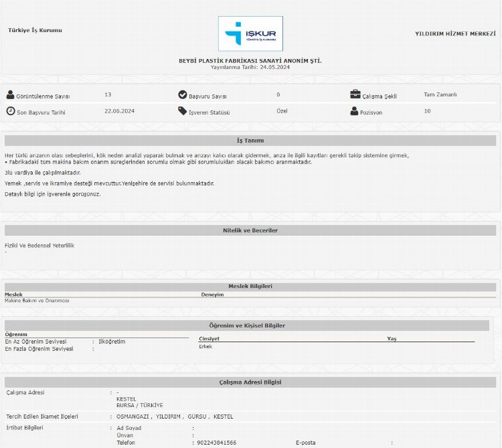502x448 pixels.
Task: Select the İş Tanımı section header
Action: [x=250, y=141]
